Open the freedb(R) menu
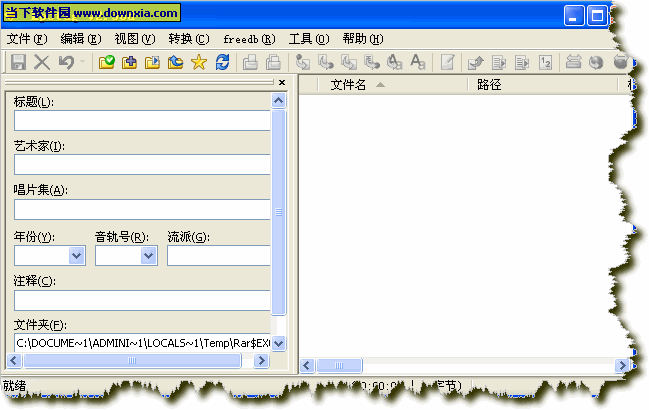Screen dimensions: 649x410 click(249, 39)
